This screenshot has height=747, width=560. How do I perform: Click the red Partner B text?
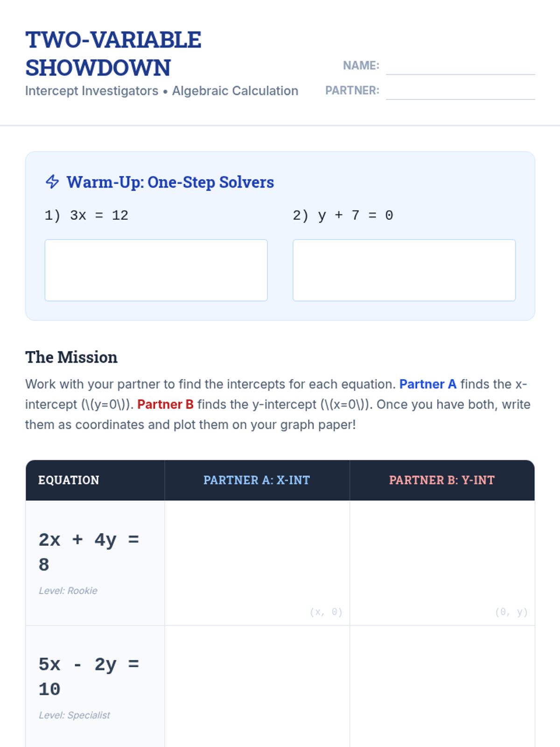tap(165, 404)
